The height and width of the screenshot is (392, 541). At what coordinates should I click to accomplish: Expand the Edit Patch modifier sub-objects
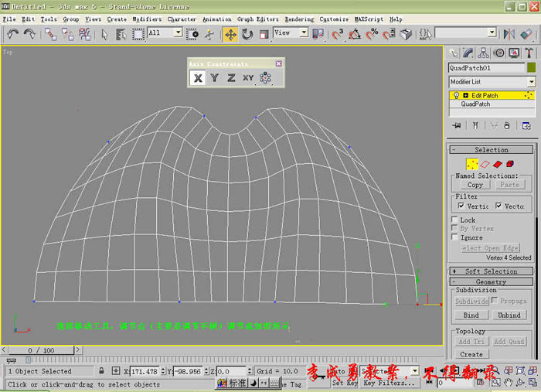465,96
